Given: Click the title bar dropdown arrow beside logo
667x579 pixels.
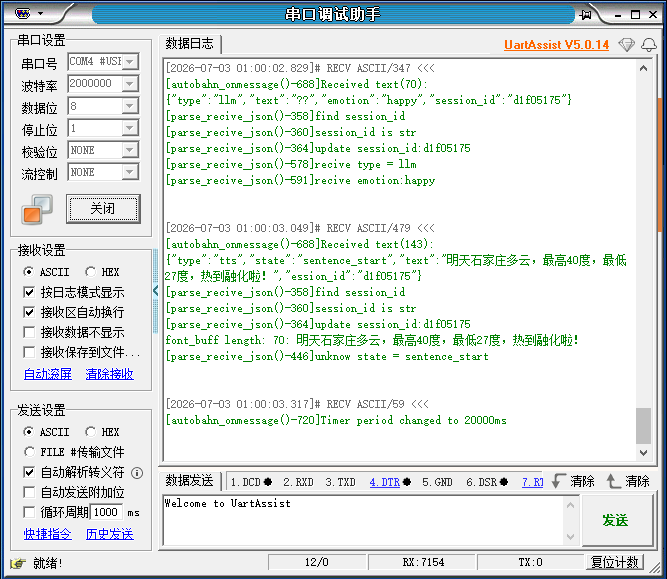Looking at the screenshot, I should click(x=40, y=14).
